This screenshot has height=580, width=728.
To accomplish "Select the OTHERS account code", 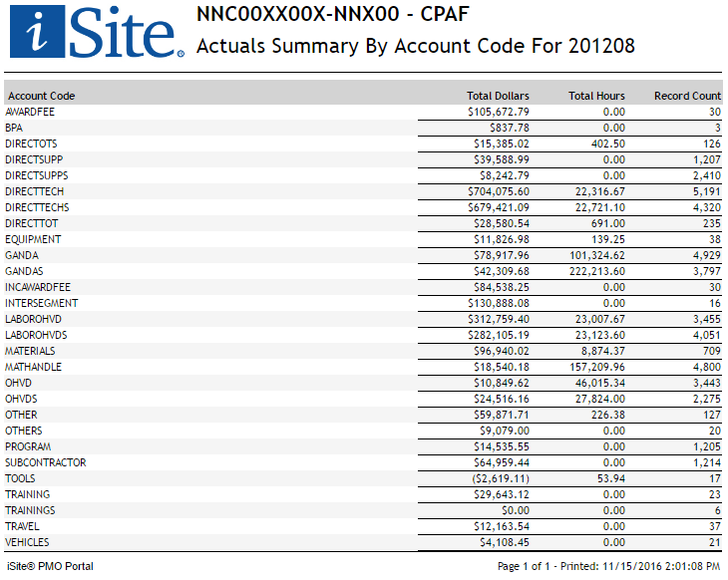I will pos(24,431).
